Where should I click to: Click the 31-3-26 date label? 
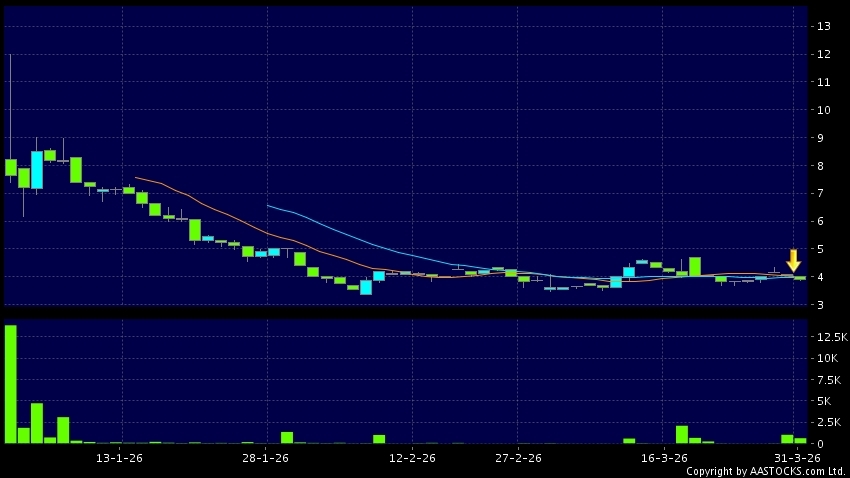(x=797, y=458)
